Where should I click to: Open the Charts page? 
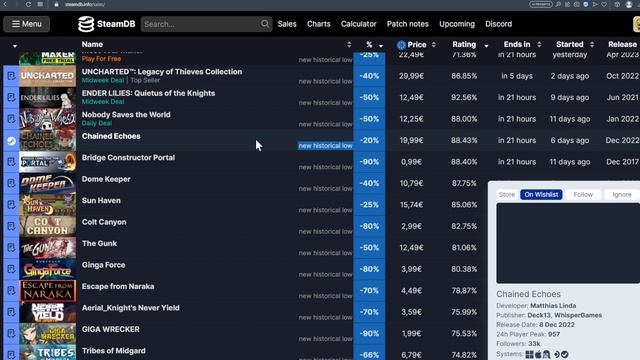(x=319, y=24)
